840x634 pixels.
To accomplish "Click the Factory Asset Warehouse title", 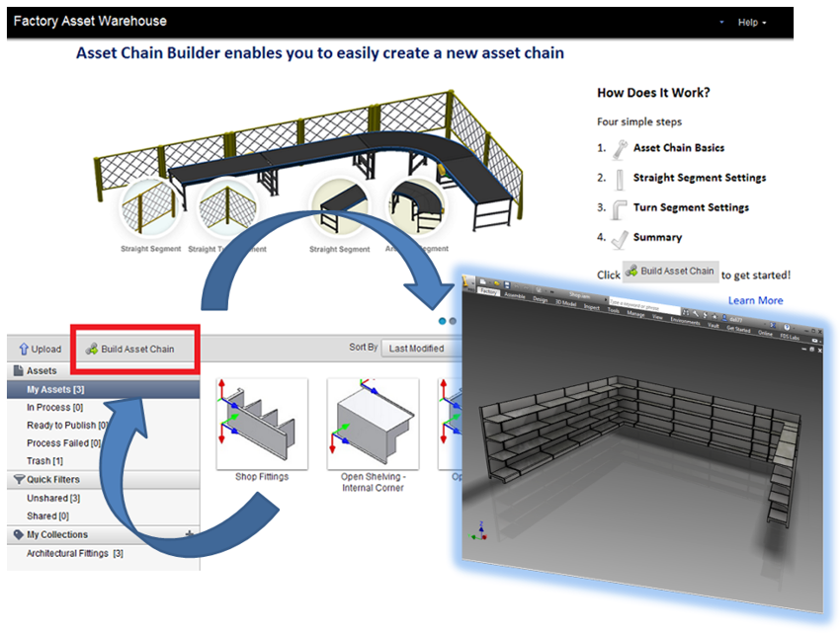I will point(90,21).
